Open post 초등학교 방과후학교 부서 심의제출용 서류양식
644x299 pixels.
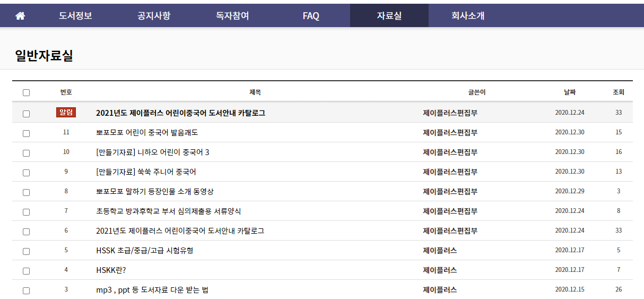pyautogui.click(x=169, y=211)
